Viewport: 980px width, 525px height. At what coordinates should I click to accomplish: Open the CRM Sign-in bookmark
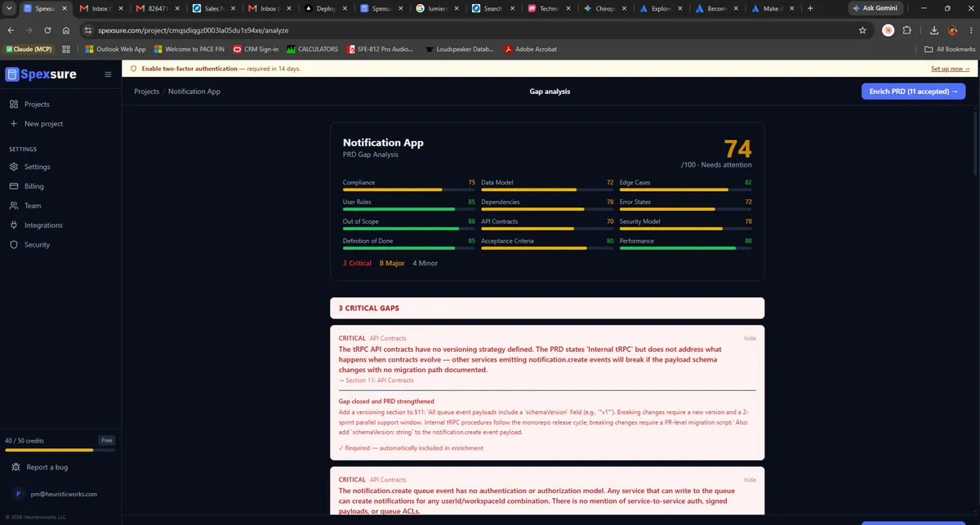(255, 49)
